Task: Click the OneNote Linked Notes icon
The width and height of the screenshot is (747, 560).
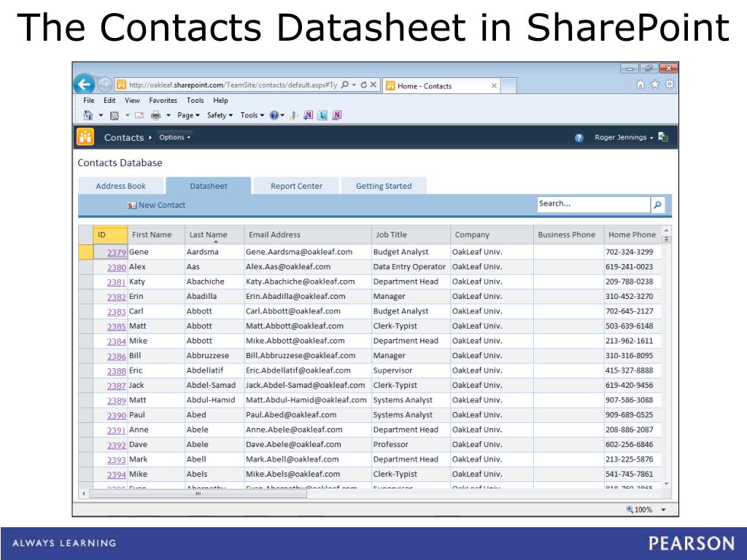Action: coord(337,115)
